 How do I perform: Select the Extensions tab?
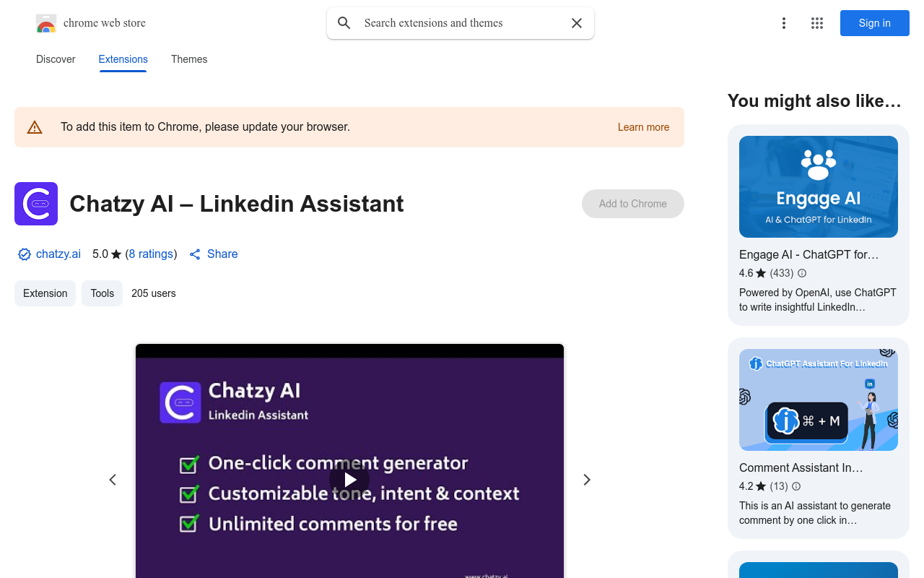[123, 59]
